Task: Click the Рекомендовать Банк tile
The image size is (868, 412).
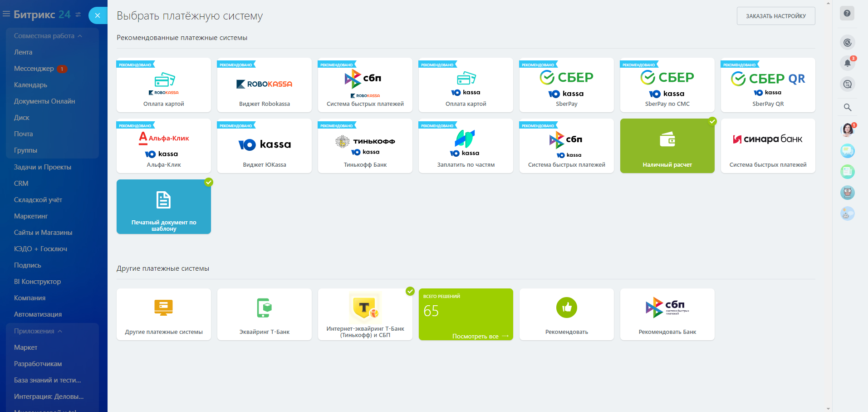Action: (x=667, y=314)
